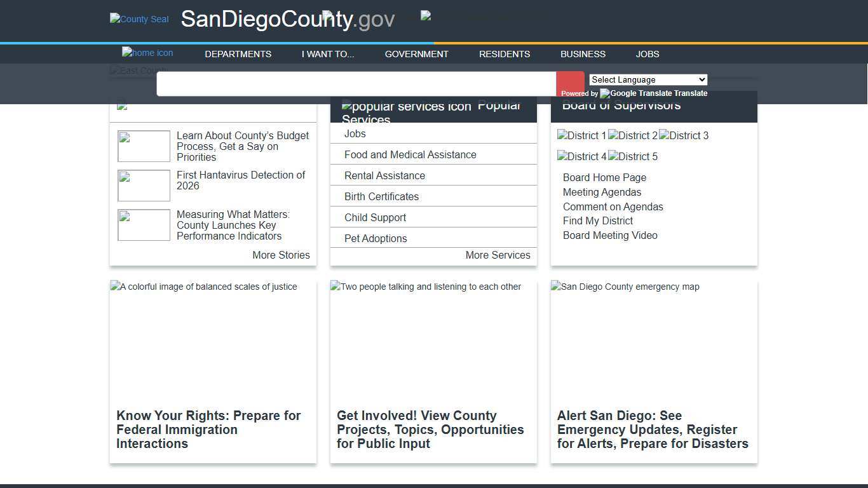Open the District 2 supervisor icon

[632, 135]
